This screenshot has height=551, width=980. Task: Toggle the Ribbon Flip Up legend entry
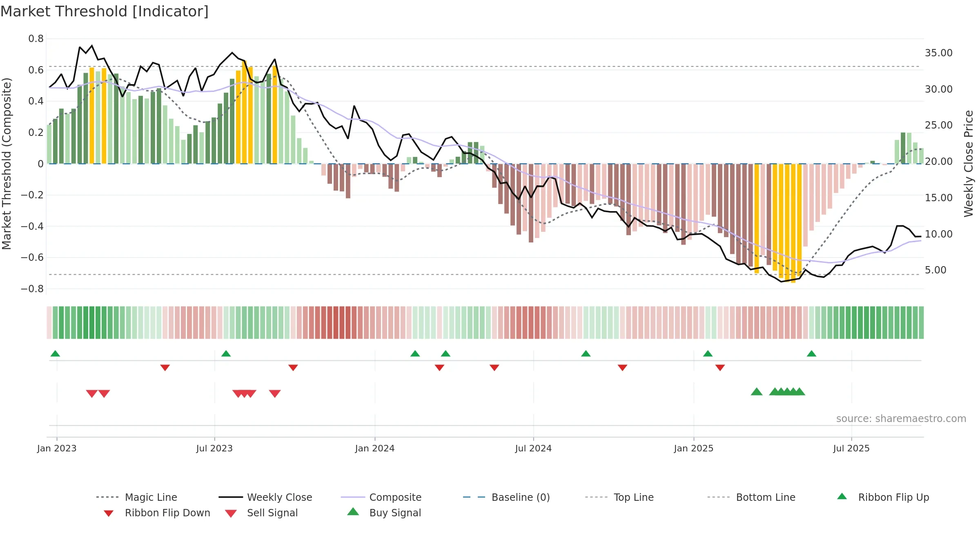coord(883,497)
